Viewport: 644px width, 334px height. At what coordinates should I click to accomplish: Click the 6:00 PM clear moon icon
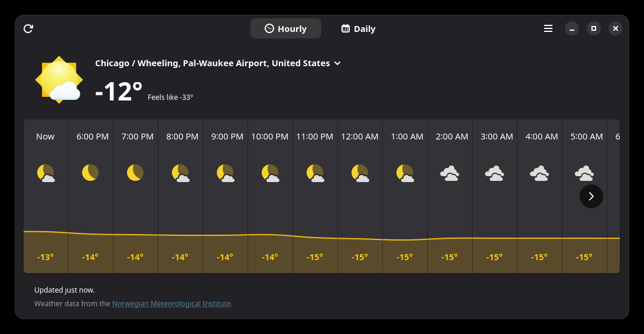point(90,173)
